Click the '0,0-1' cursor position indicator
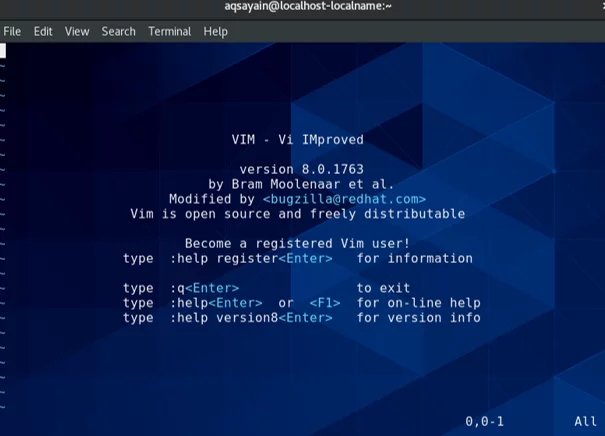 pos(484,421)
